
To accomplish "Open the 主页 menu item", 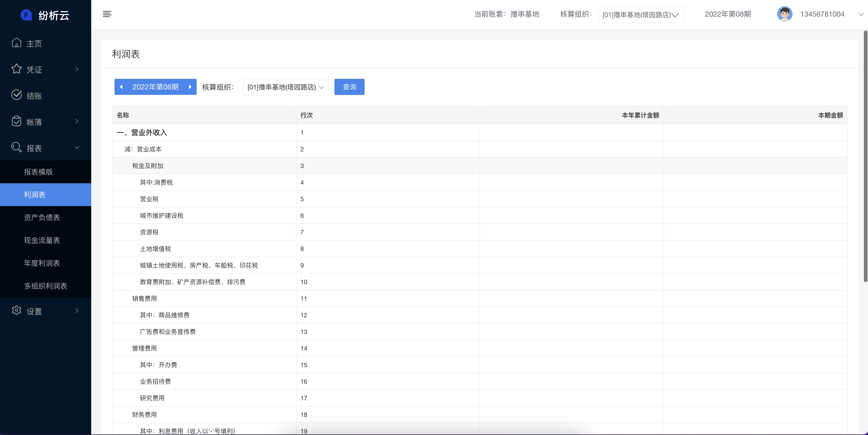I will click(46, 43).
